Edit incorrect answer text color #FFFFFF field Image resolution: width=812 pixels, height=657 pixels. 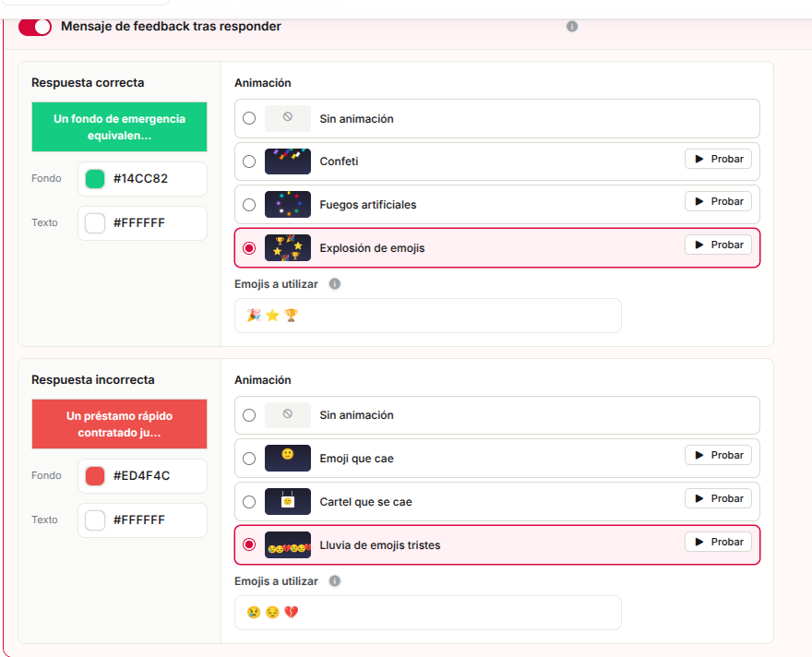click(x=142, y=520)
